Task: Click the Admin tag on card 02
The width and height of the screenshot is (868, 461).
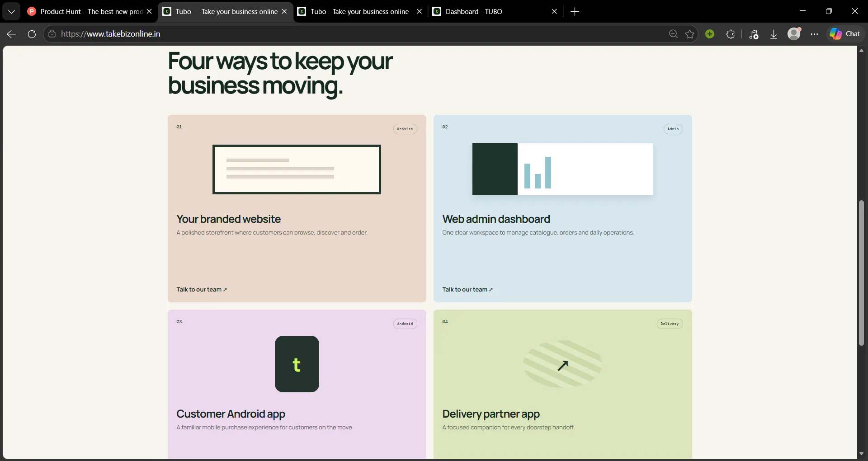Action: pyautogui.click(x=673, y=129)
